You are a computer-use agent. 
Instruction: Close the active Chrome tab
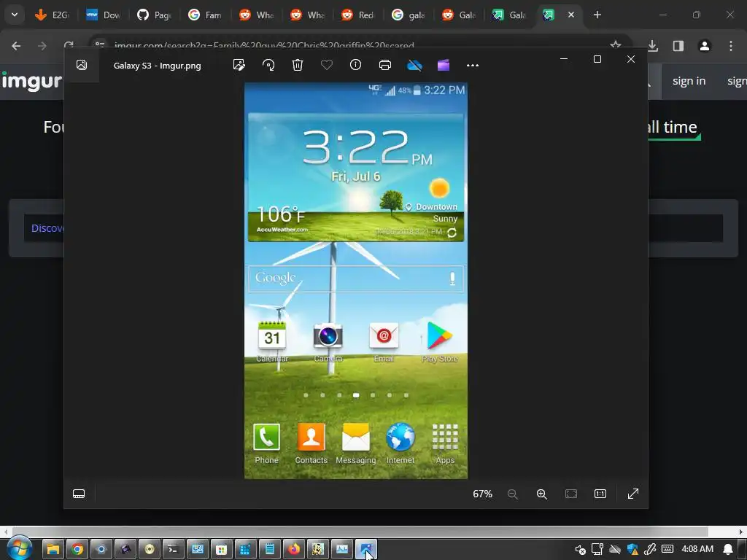571,15
